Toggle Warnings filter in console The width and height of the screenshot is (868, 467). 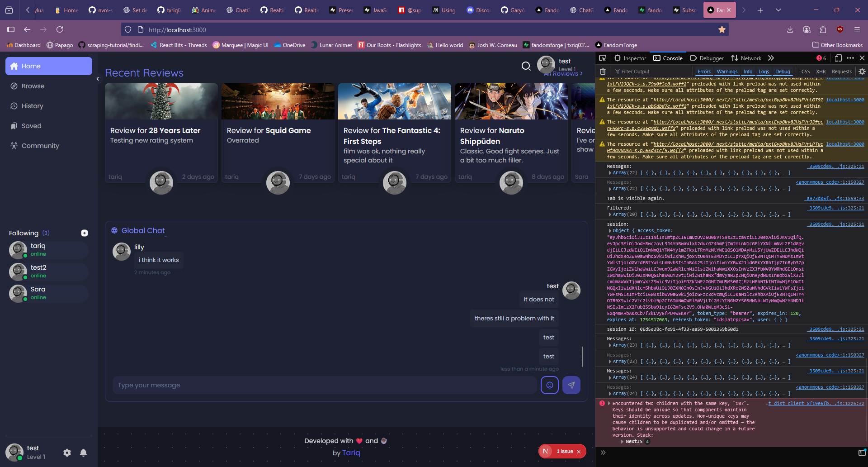pyautogui.click(x=727, y=71)
